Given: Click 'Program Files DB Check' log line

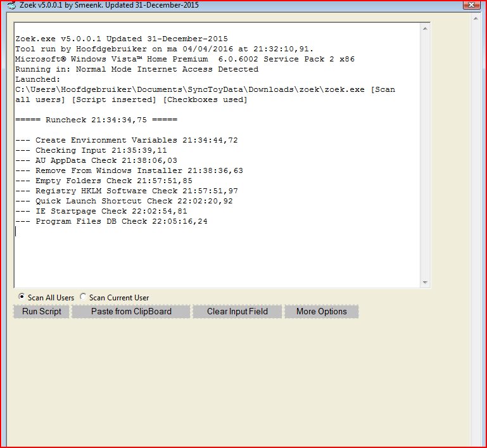Looking at the screenshot, I should (111, 221).
